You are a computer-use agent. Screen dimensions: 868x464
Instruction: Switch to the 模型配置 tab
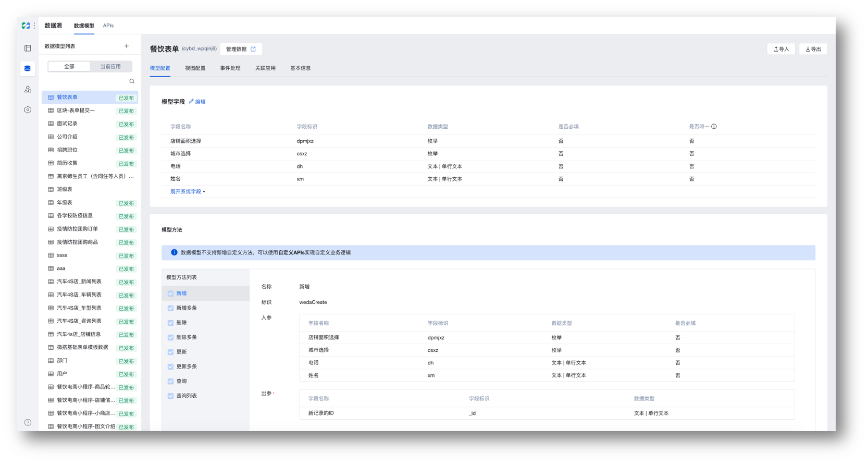[x=160, y=68]
